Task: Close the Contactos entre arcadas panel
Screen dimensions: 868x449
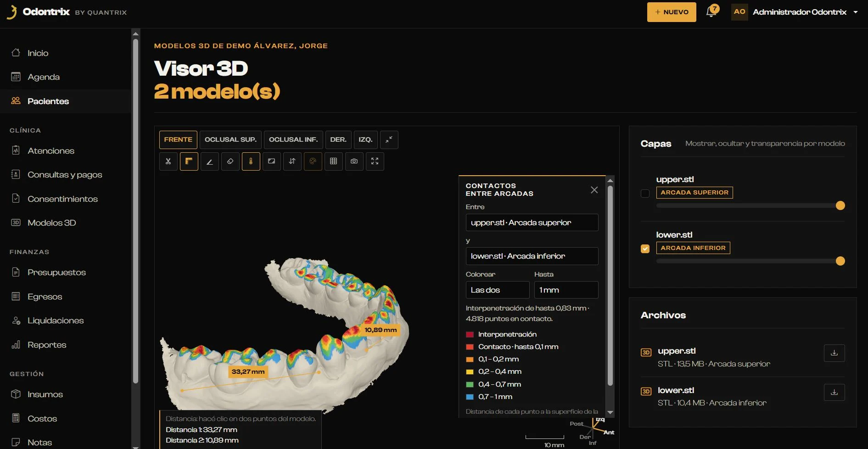Action: coord(594,190)
